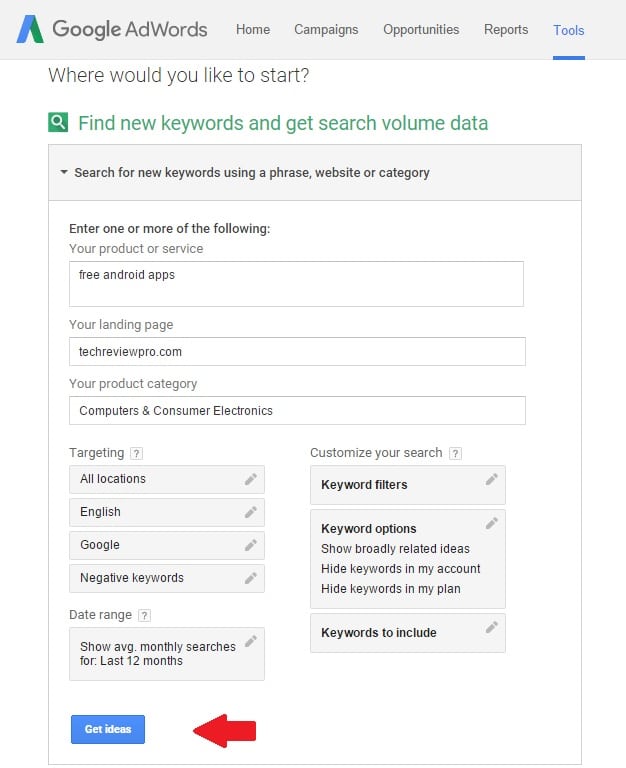Switch to the Reports tab

point(506,29)
